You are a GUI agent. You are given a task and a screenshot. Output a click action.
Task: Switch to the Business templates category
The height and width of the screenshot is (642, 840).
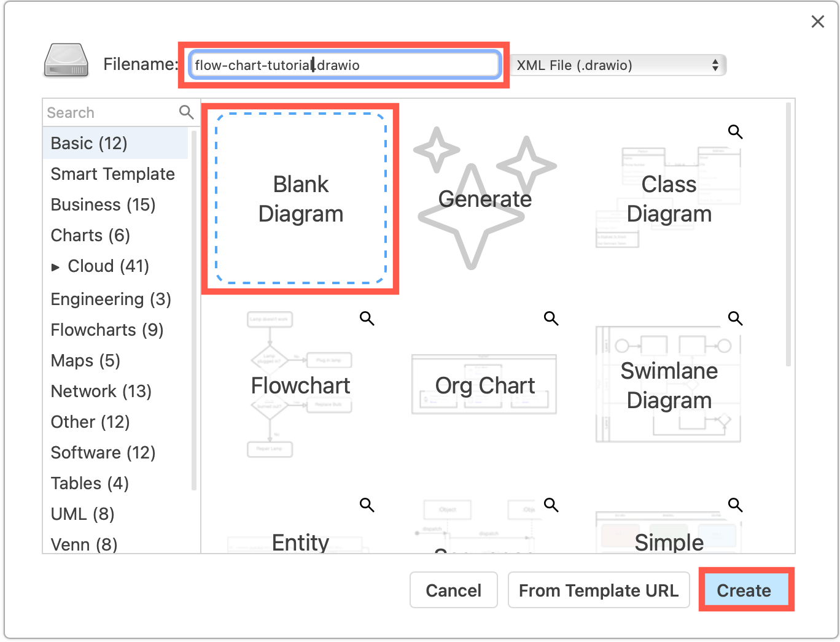tap(103, 204)
